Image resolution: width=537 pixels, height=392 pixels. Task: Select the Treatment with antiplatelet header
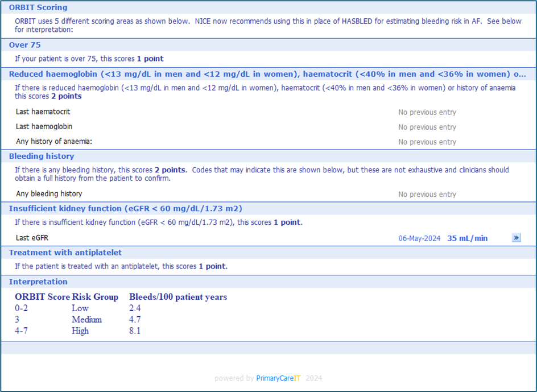tap(65, 252)
